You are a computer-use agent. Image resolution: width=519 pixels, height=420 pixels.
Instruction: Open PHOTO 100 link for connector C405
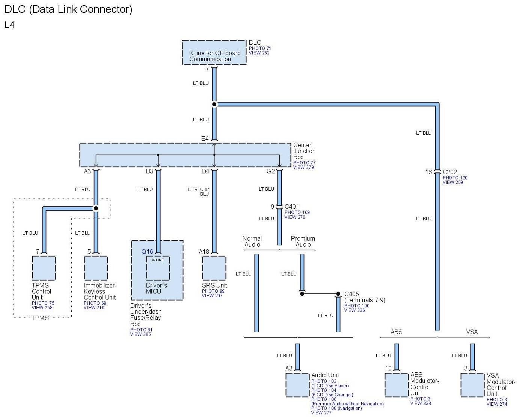pos(357,306)
